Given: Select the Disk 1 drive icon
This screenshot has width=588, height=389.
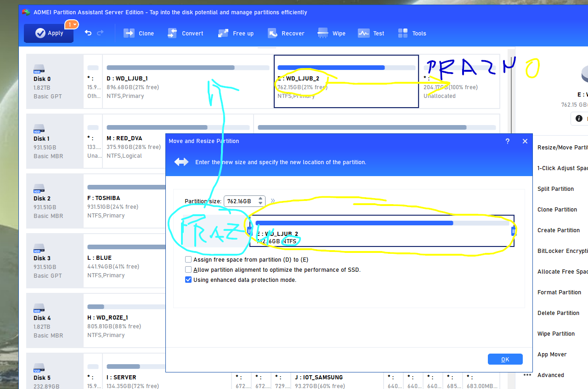Looking at the screenshot, I should (39, 129).
